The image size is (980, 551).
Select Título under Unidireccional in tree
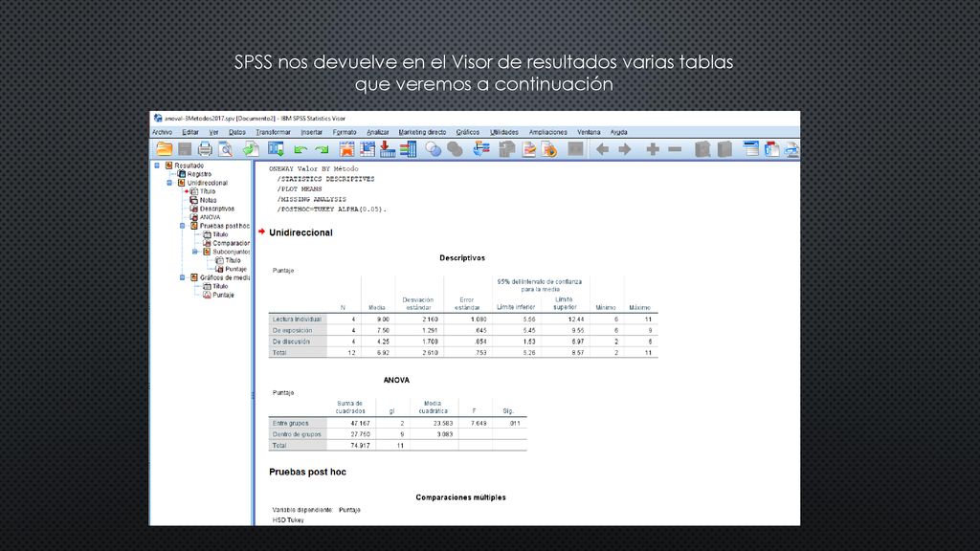[x=208, y=191]
